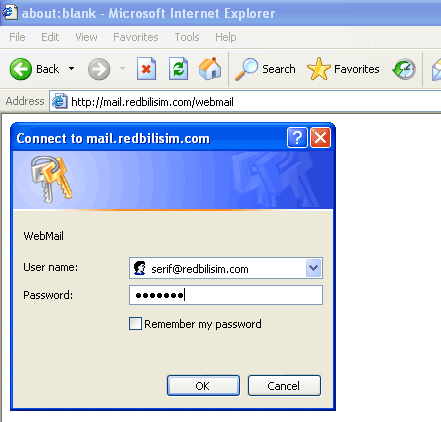
Task: Open the Tools menu
Action: tap(187, 37)
